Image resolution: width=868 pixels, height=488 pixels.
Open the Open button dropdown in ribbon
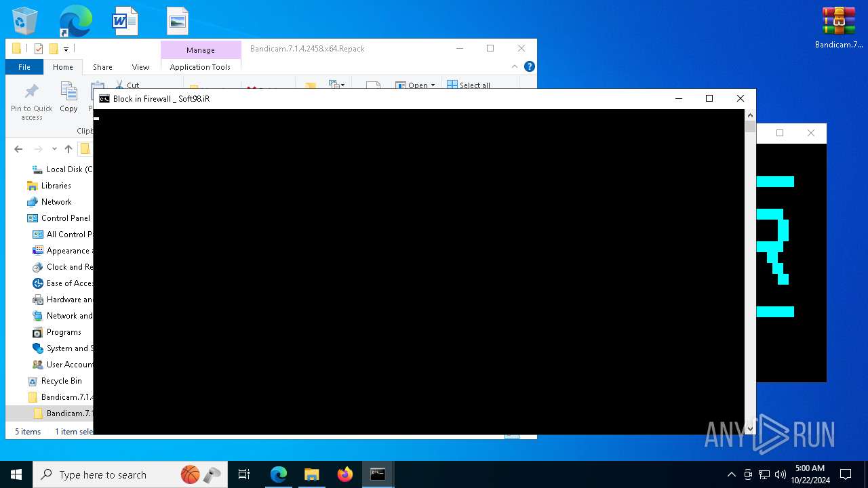click(x=433, y=85)
